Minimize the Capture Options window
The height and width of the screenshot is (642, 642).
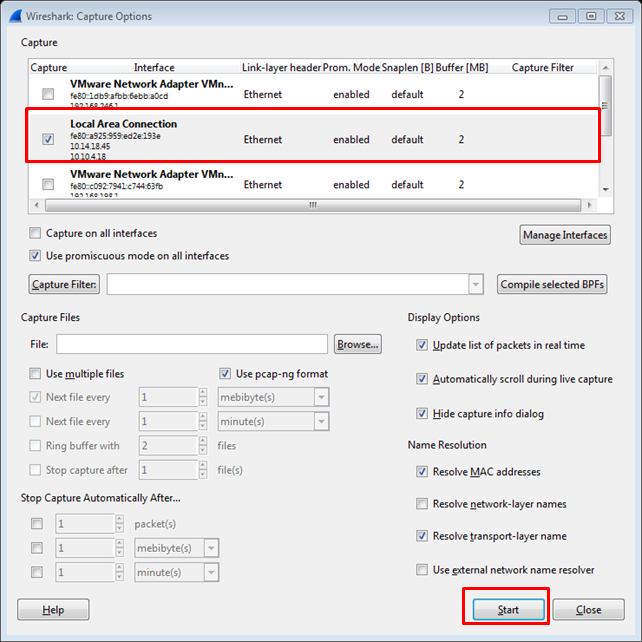563,16
